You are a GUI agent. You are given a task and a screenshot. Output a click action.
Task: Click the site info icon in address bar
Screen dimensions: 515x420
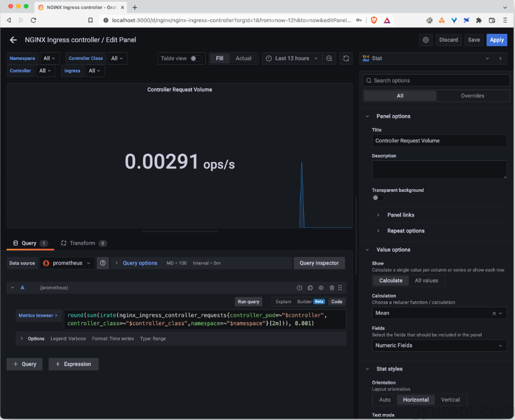click(106, 20)
